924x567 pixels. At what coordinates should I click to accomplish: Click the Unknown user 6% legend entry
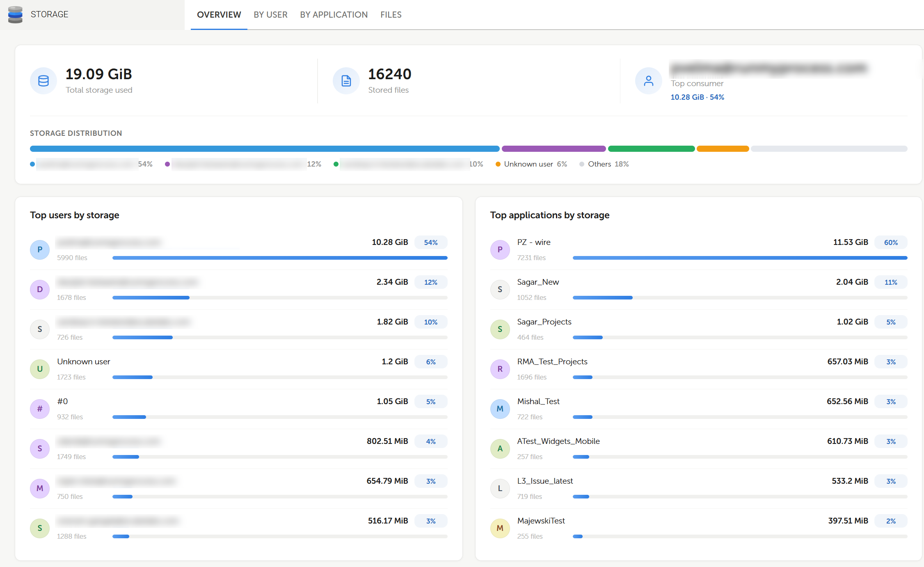pos(531,164)
